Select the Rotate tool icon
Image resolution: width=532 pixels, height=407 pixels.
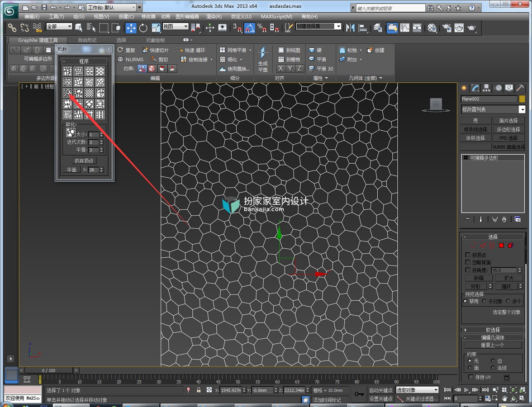143,28
